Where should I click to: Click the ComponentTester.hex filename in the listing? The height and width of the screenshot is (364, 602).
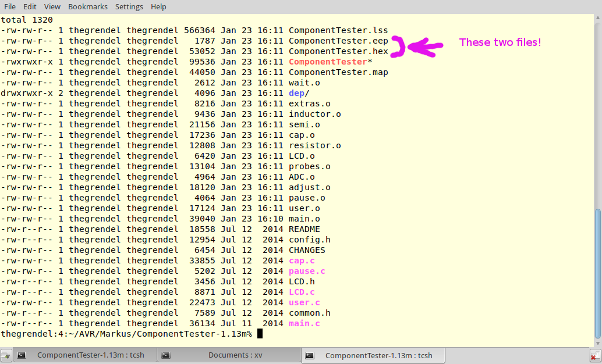click(337, 51)
